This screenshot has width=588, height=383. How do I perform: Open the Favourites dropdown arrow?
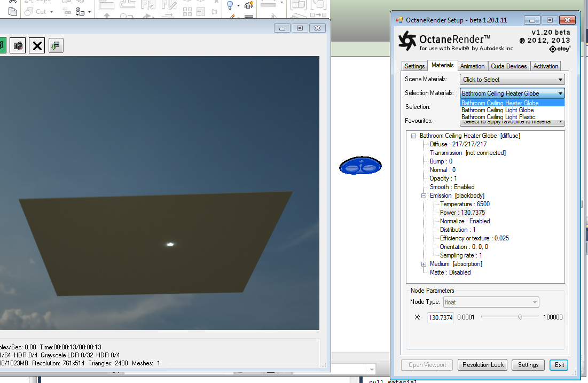tap(560, 122)
